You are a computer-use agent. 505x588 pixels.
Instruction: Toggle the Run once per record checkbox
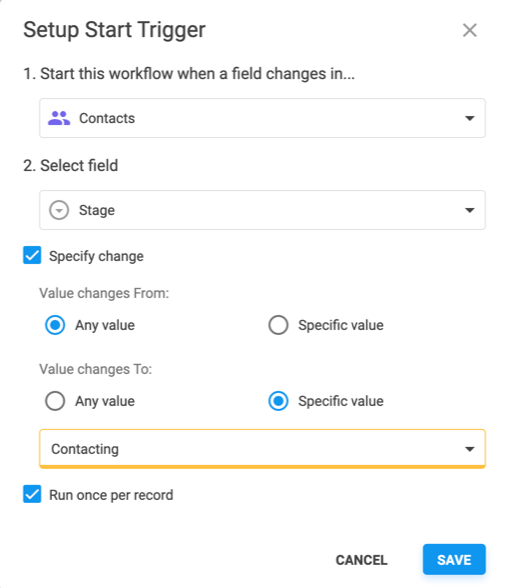[32, 494]
